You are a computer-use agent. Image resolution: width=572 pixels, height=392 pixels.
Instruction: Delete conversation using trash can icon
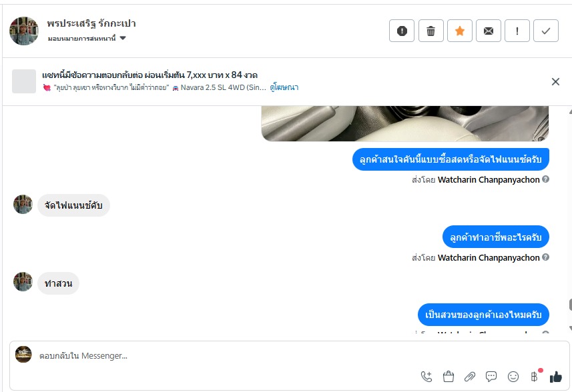[x=431, y=31]
